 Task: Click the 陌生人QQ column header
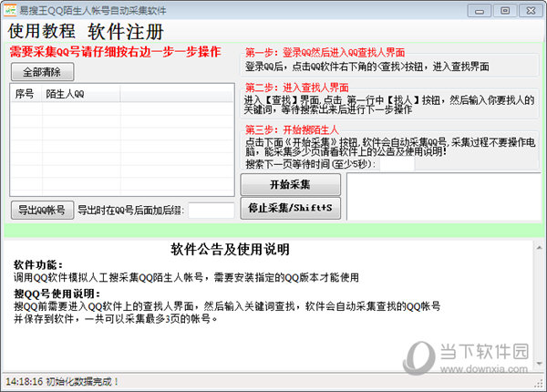point(81,94)
